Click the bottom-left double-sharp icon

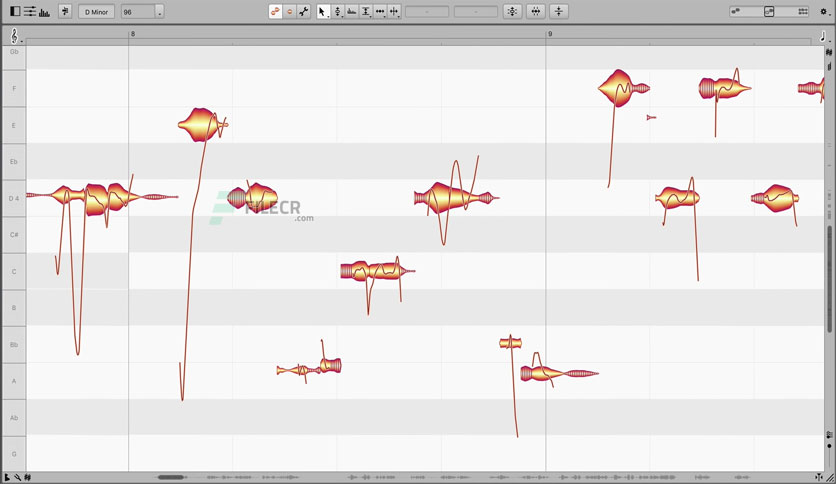click(28, 478)
